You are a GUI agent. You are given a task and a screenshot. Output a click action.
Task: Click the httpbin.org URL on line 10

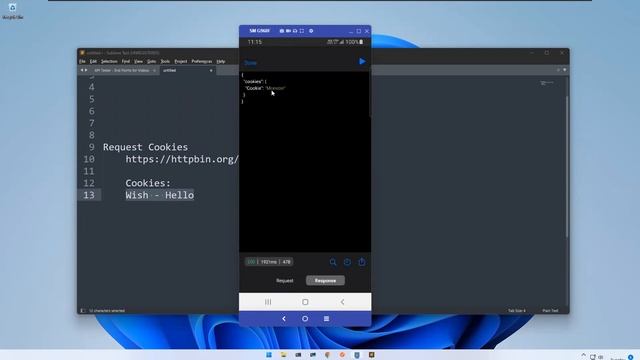(x=182, y=159)
